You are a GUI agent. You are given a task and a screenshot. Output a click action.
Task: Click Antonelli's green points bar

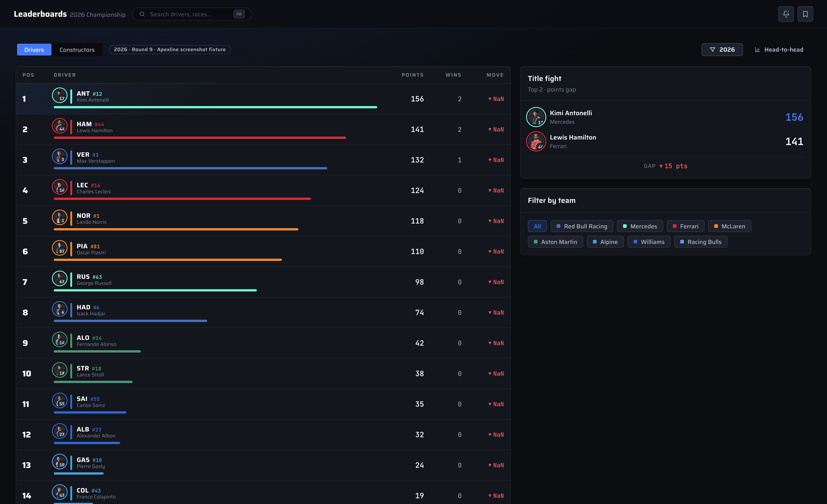pos(215,107)
